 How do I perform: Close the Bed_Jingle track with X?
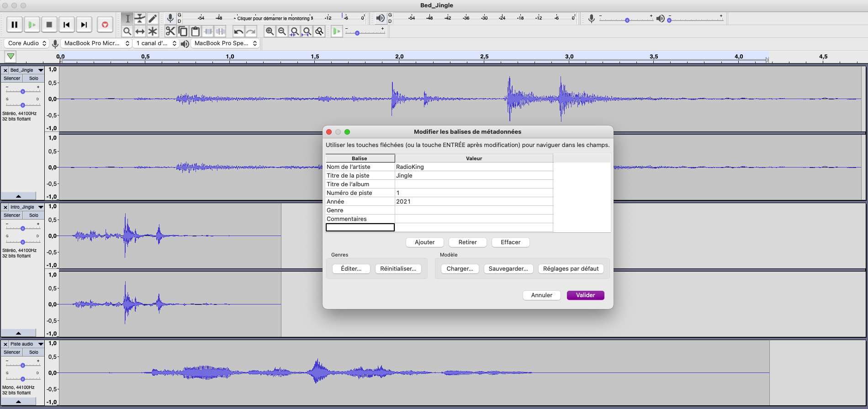[5, 70]
